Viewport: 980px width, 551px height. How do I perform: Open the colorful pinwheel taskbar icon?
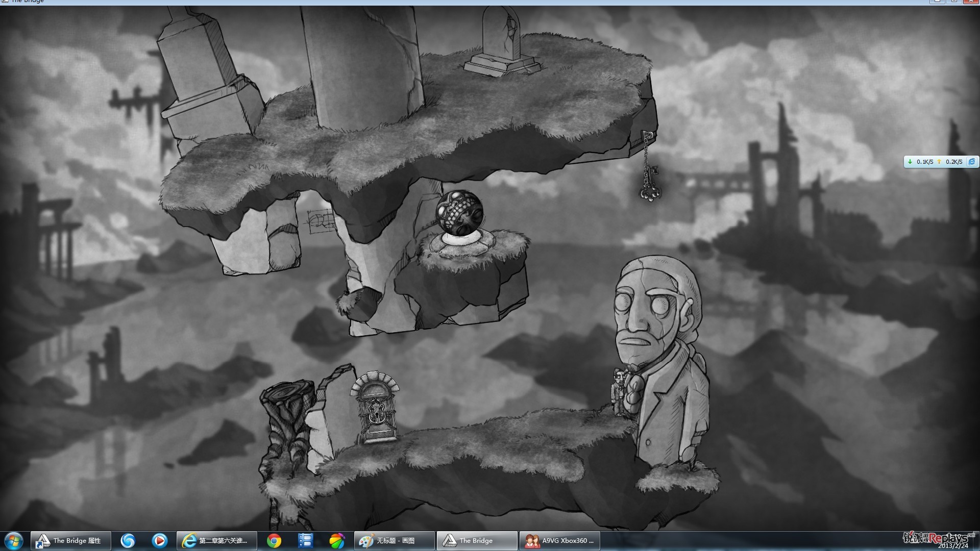click(337, 541)
